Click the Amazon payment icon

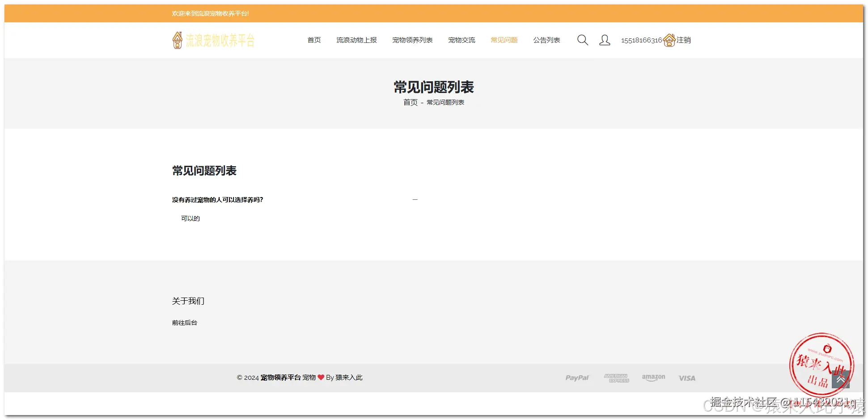pyautogui.click(x=653, y=378)
